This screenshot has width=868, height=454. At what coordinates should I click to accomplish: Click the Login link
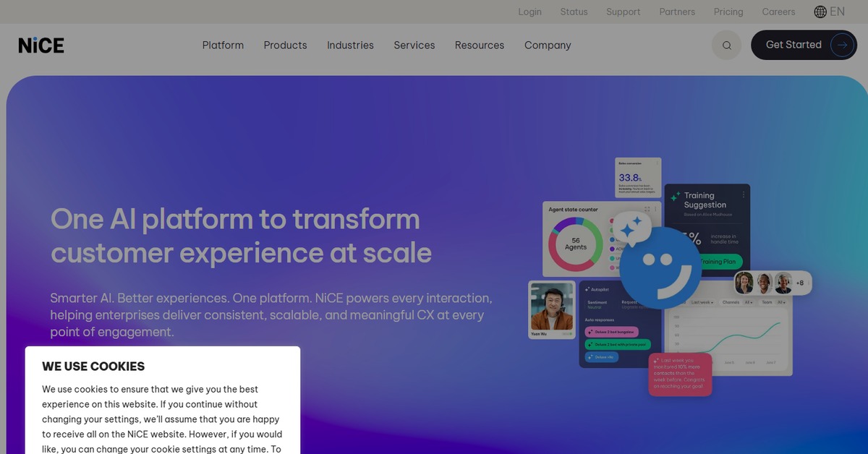(x=529, y=12)
